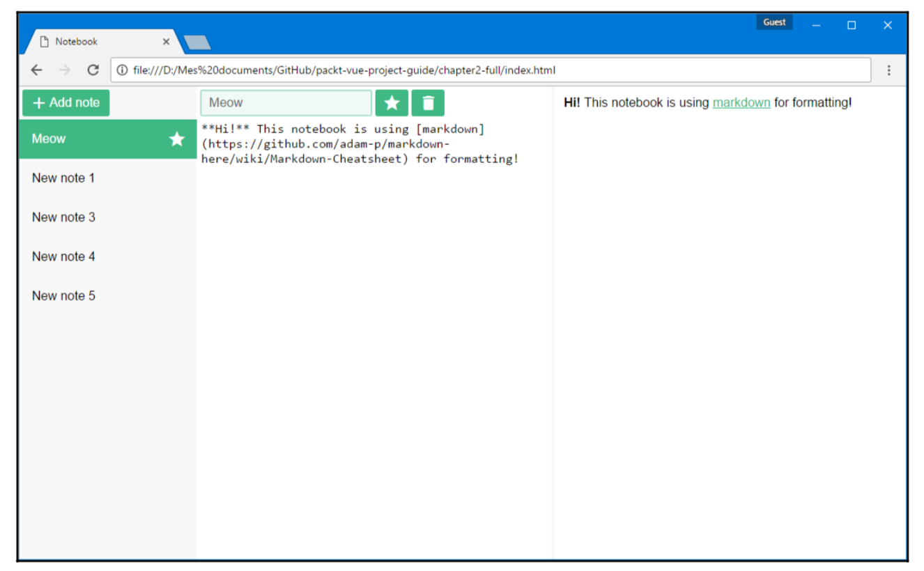The width and height of the screenshot is (924, 571).
Task: Open New note 4
Action: (108, 256)
